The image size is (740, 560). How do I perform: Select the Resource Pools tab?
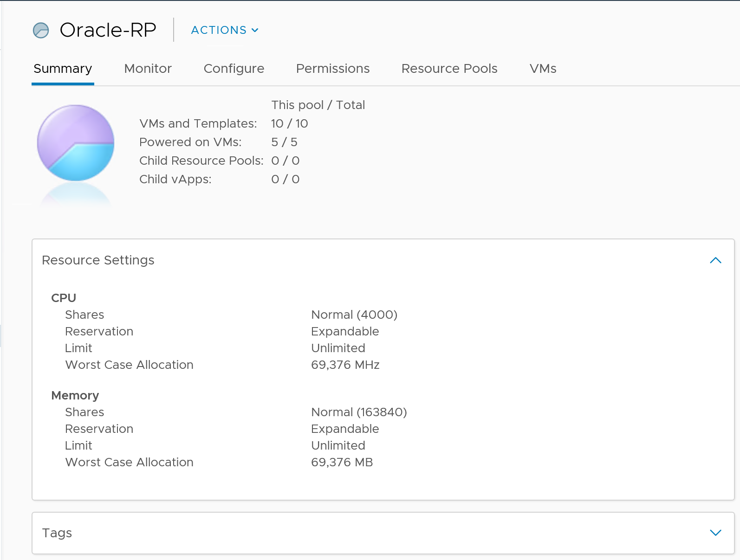[449, 69]
